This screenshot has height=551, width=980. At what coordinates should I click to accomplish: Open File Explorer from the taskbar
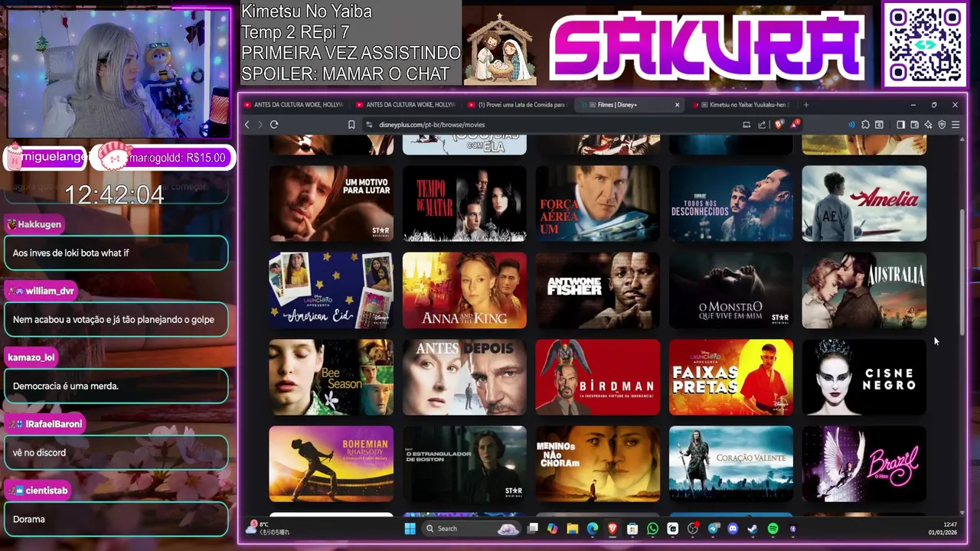coord(572,529)
